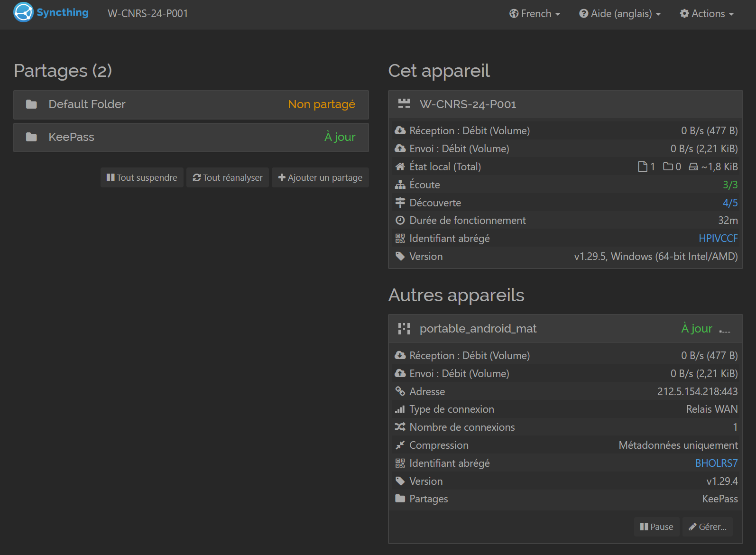Click the Version tag icon under portable_android_mat

coord(400,481)
